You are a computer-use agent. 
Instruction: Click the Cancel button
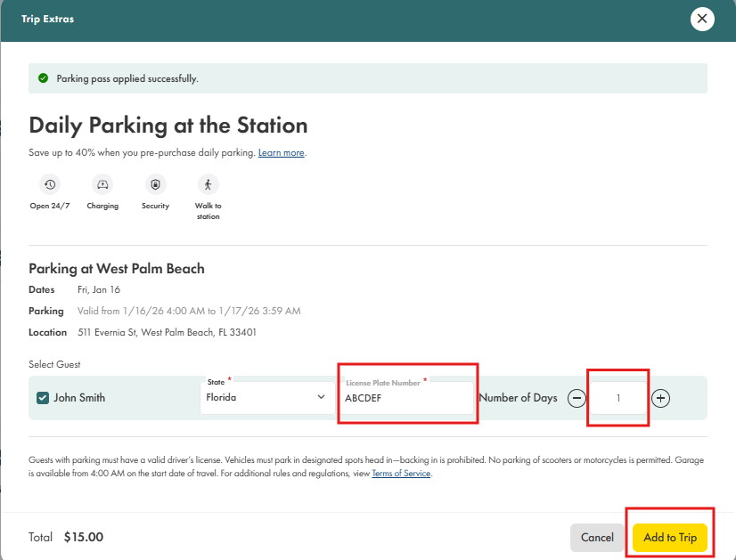click(597, 538)
